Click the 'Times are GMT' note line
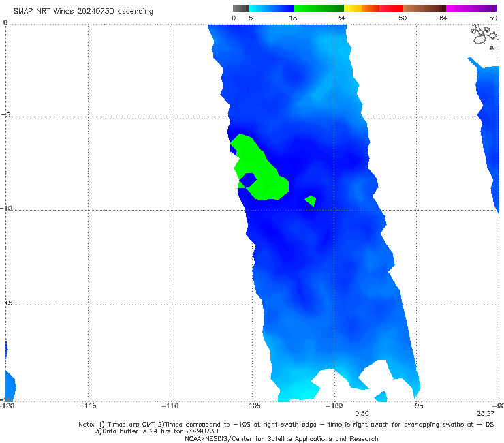 click(286, 425)
